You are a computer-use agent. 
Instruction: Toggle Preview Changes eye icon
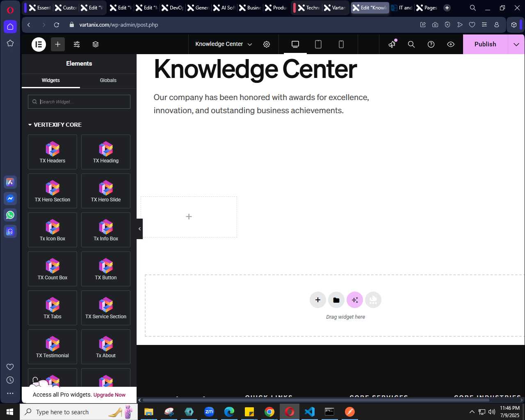pos(451,44)
